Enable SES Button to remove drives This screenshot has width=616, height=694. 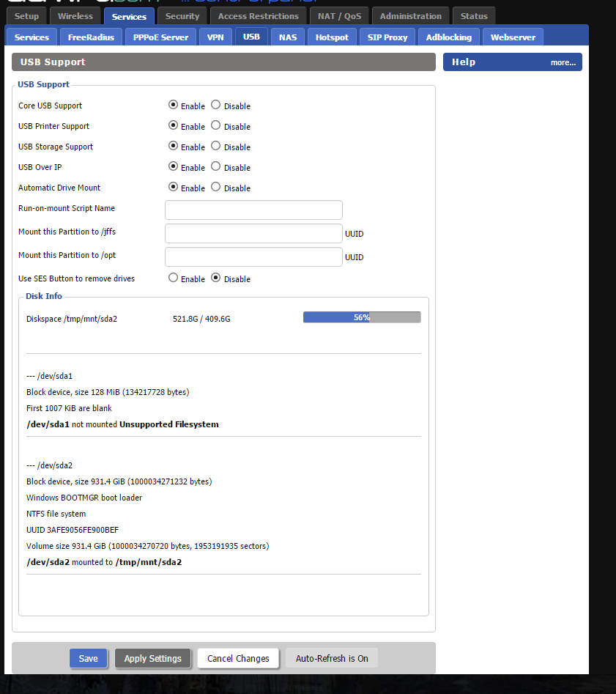pos(173,278)
